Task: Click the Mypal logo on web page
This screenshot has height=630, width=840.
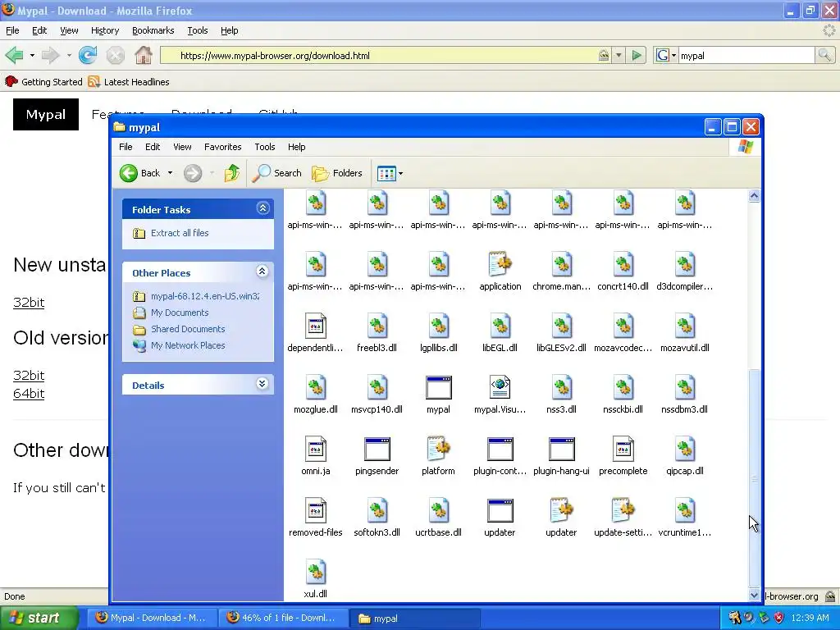Action: [46, 114]
